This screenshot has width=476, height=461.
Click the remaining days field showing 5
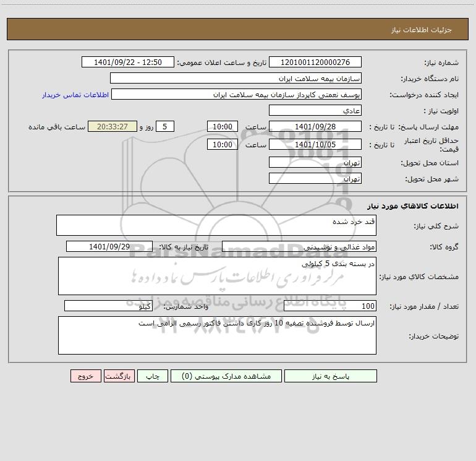(165, 126)
